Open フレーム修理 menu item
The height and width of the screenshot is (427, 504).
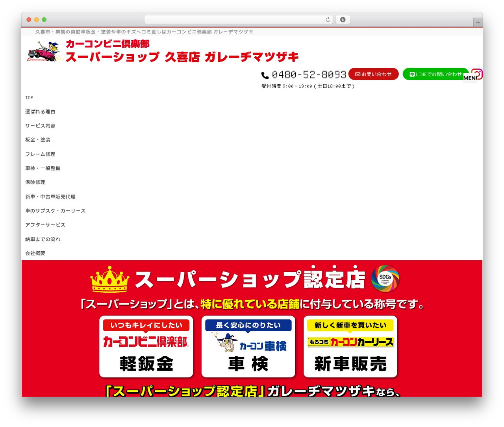[40, 154]
